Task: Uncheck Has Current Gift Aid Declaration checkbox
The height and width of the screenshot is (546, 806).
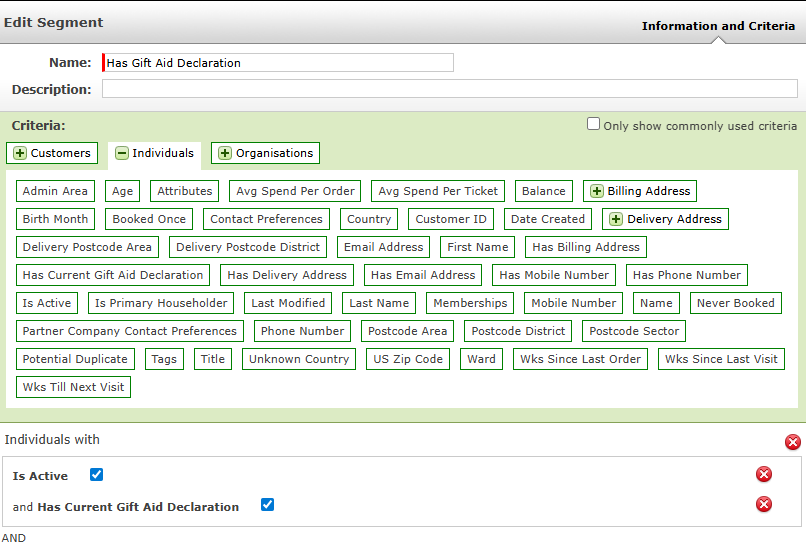Action: (267, 505)
